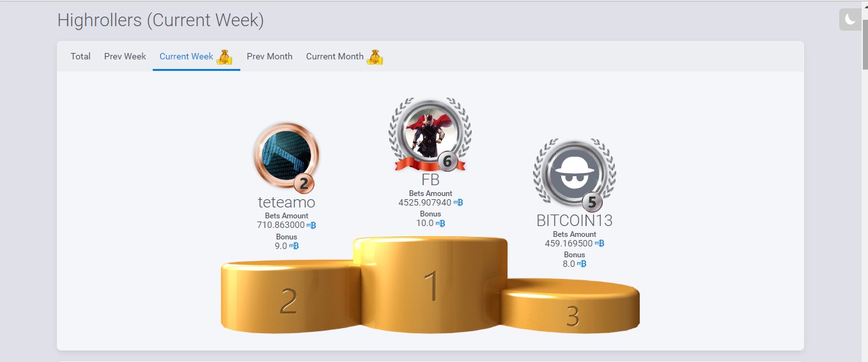Click the money bag icon beside Current Week
This screenshot has width=868, height=362.
(224, 57)
